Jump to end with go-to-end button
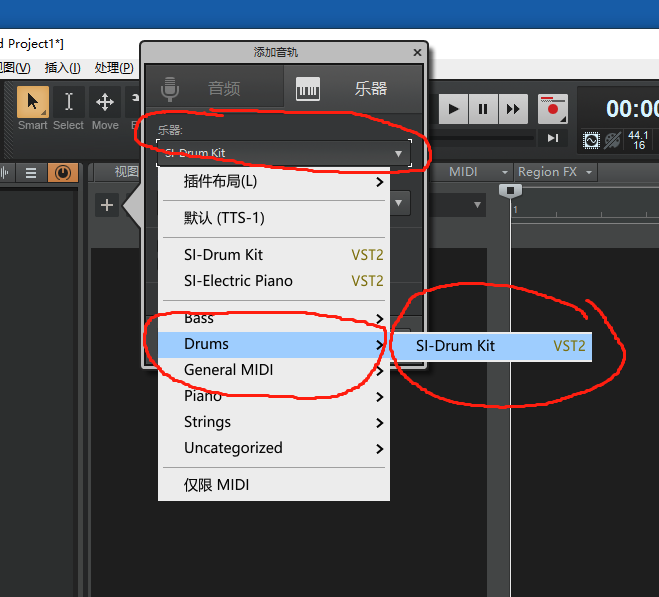 [x=553, y=138]
